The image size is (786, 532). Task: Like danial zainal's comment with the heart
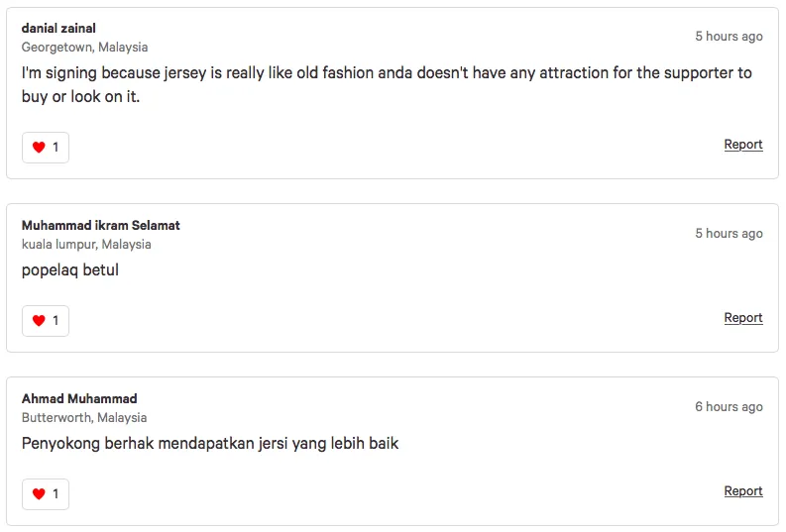pos(39,148)
